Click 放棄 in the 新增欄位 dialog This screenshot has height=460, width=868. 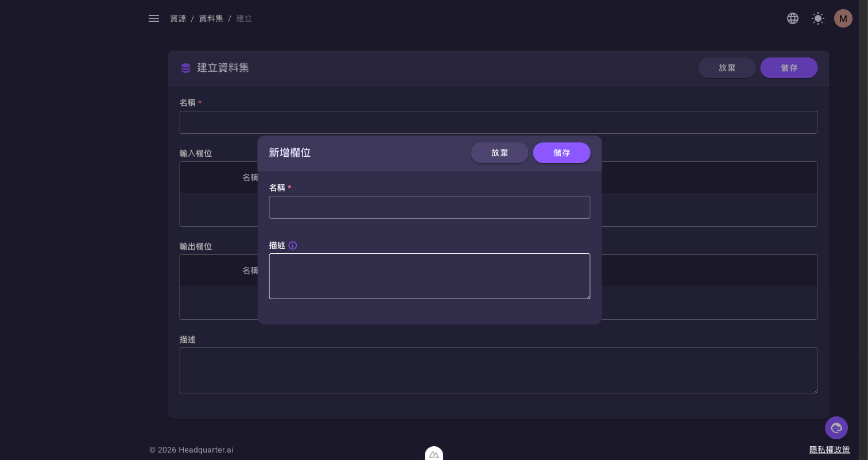point(500,153)
